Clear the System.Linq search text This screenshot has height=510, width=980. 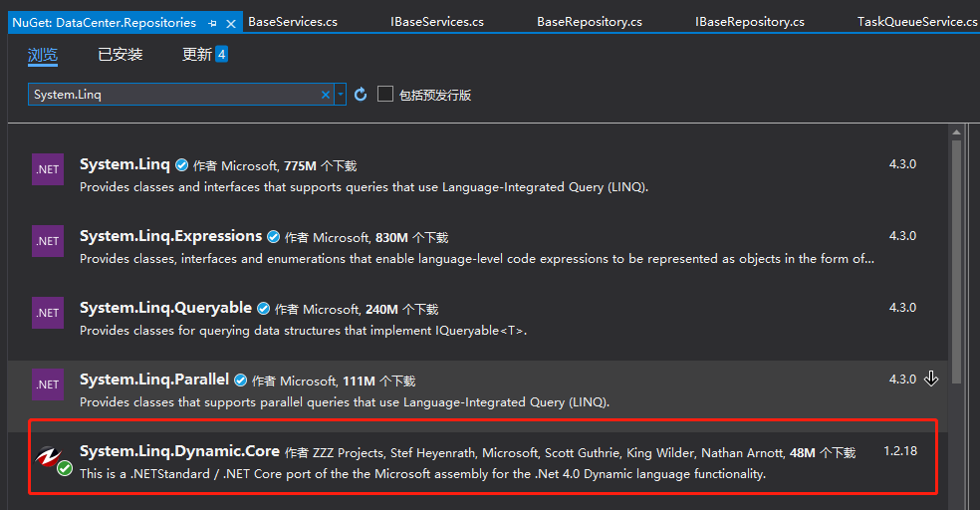click(x=325, y=95)
